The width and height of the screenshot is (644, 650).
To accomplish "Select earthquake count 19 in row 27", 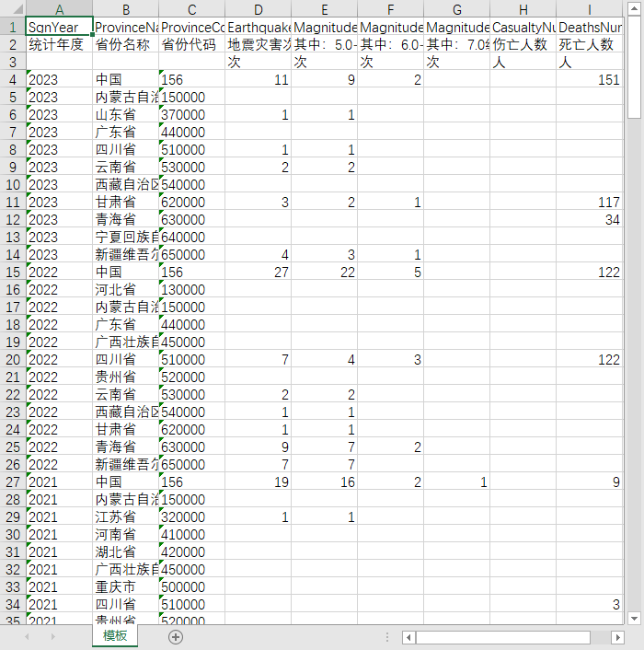I will pyautogui.click(x=258, y=482).
